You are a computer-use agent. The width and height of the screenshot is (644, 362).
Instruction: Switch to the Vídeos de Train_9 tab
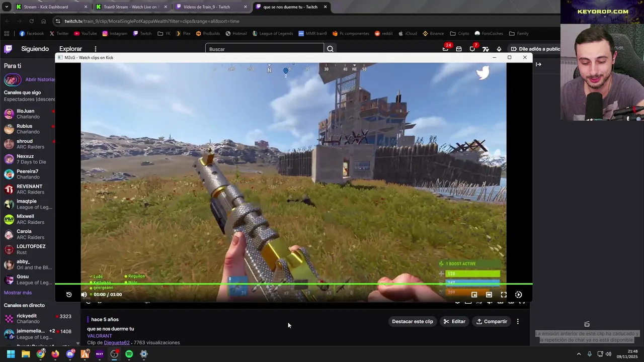click(x=211, y=7)
